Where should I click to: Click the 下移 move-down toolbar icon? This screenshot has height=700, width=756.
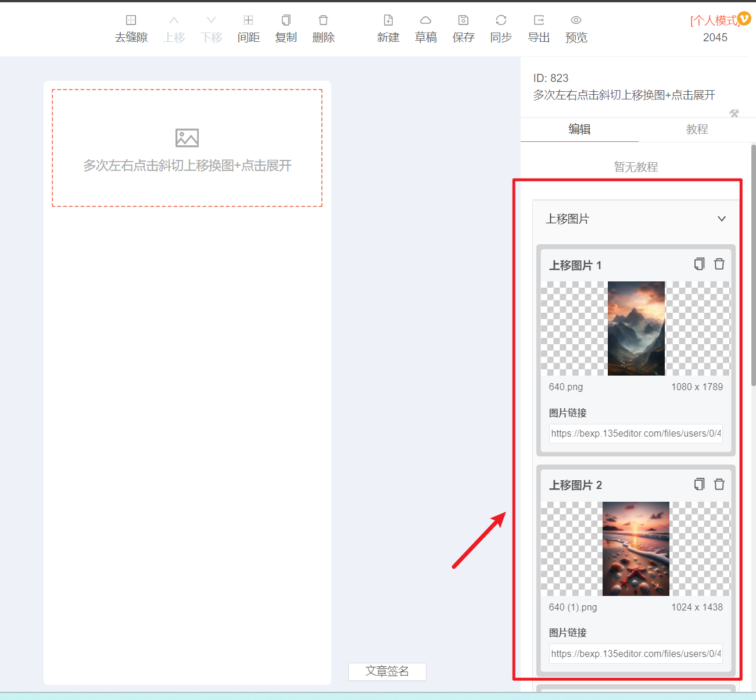(x=212, y=20)
